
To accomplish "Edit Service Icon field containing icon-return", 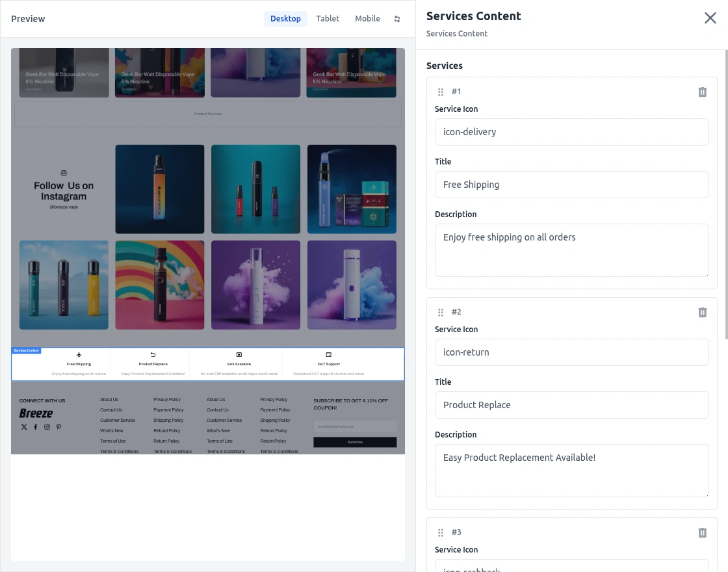I will (571, 352).
